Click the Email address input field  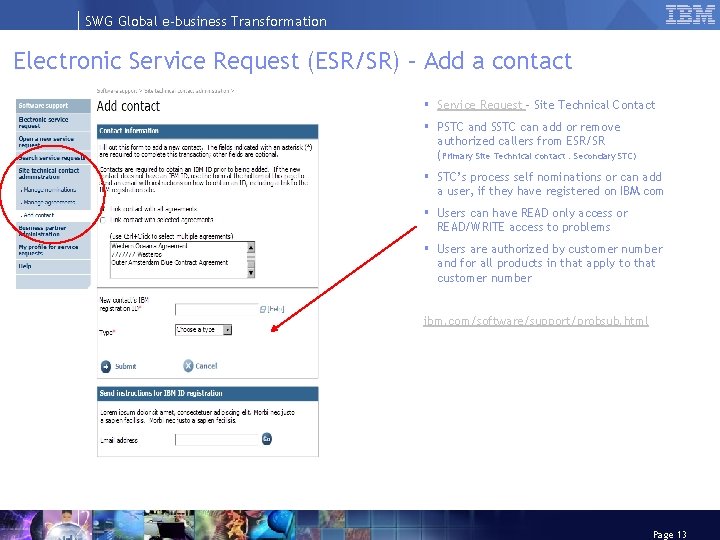(x=217, y=440)
